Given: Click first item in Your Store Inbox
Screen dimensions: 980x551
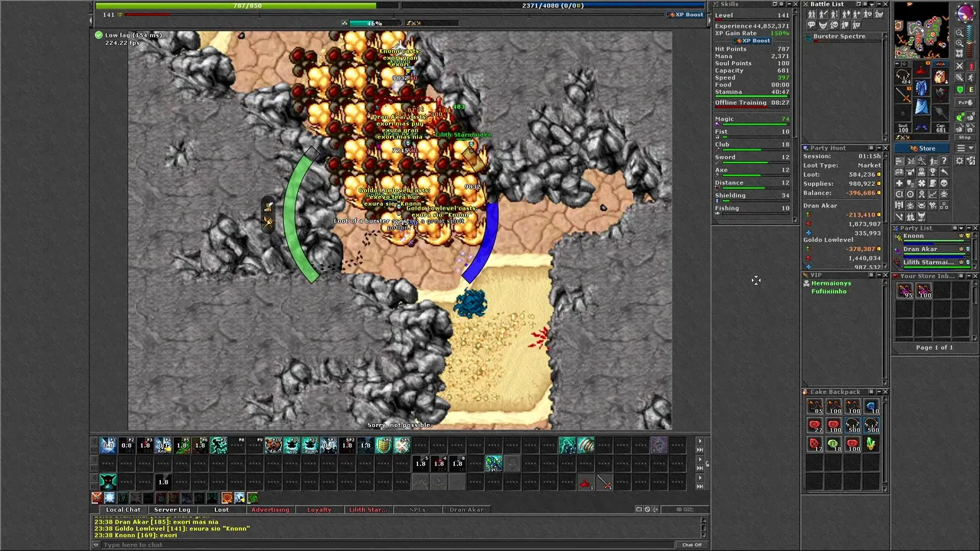Looking at the screenshot, I should 905,290.
